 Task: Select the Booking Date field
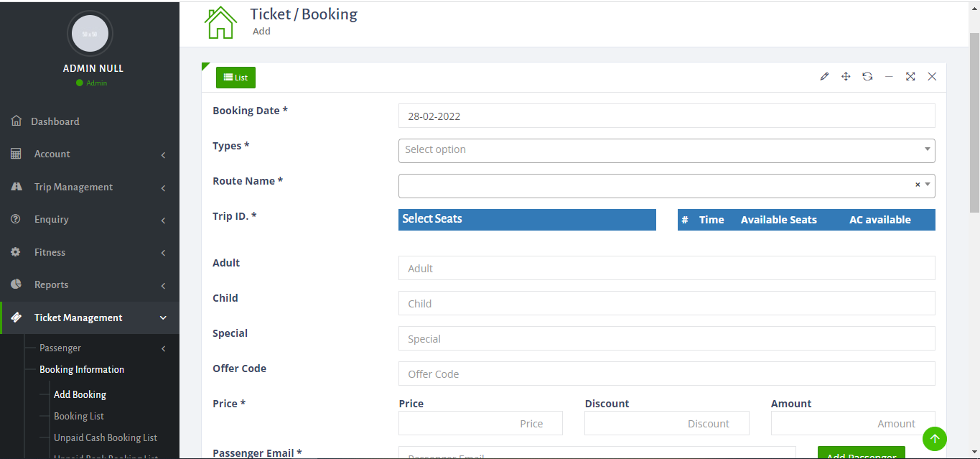point(666,115)
